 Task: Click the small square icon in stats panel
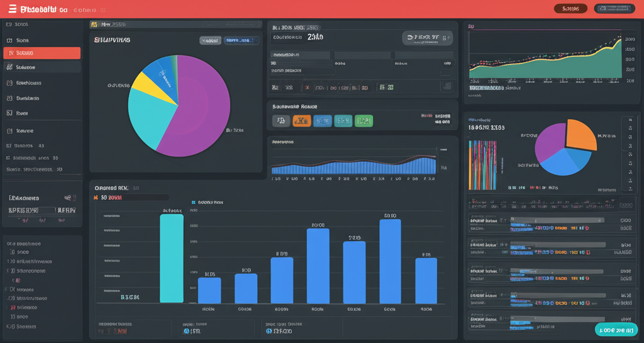tap(446, 86)
